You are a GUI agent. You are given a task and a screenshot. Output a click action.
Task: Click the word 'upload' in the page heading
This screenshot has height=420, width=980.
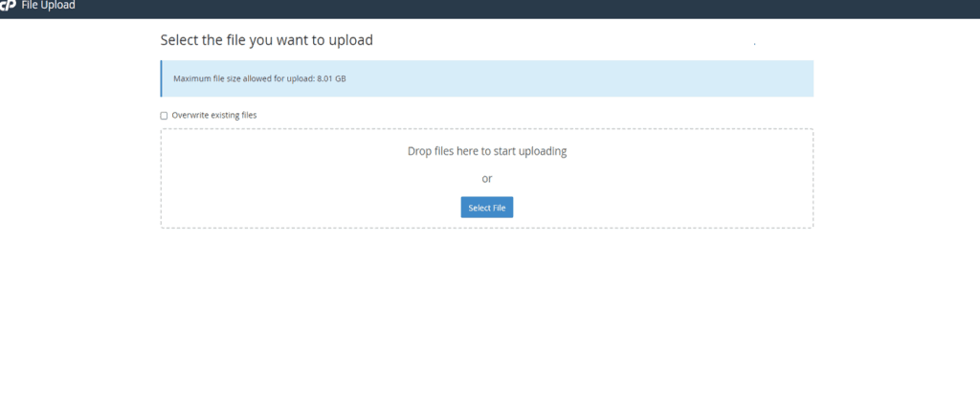(350, 41)
